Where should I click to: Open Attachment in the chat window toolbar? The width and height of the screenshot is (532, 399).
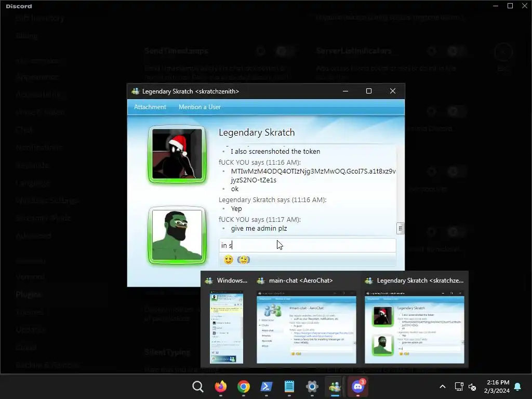point(150,107)
